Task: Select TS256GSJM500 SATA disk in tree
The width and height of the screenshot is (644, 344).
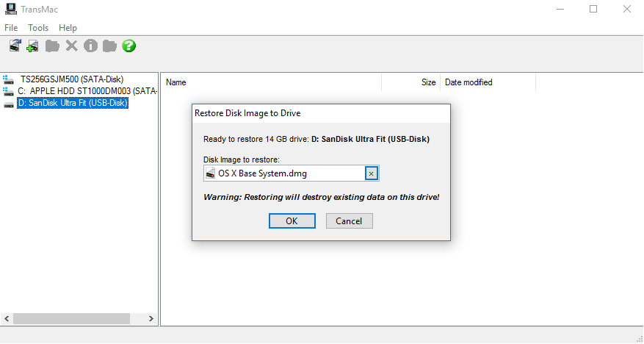Action: pyautogui.click(x=71, y=79)
